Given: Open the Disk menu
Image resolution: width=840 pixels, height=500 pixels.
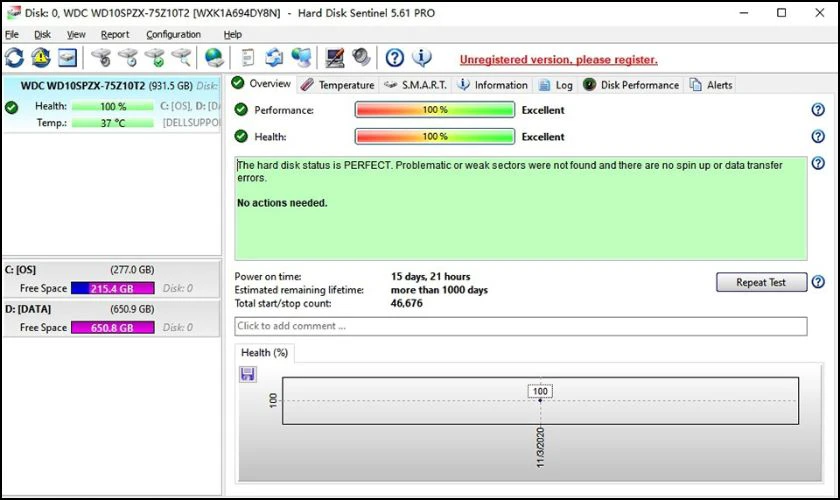Looking at the screenshot, I should (x=42, y=34).
